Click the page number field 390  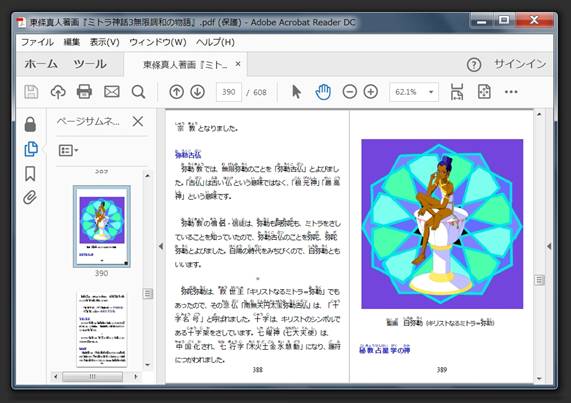pos(229,92)
